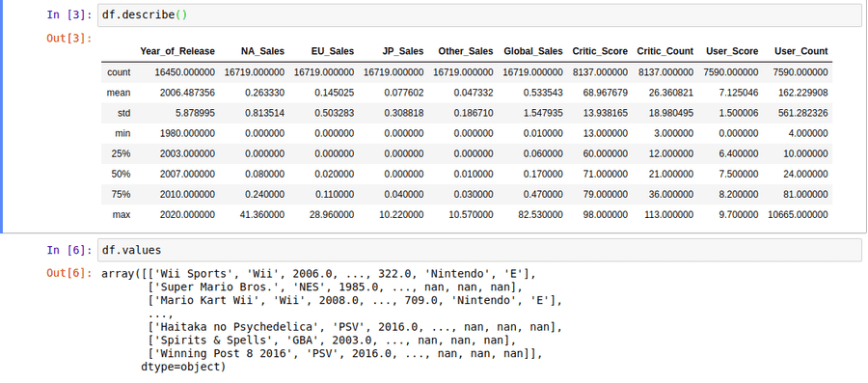Click the Critic_Count mean value 26.360821
Image resolution: width=868 pixels, height=383 pixels.
(x=671, y=93)
